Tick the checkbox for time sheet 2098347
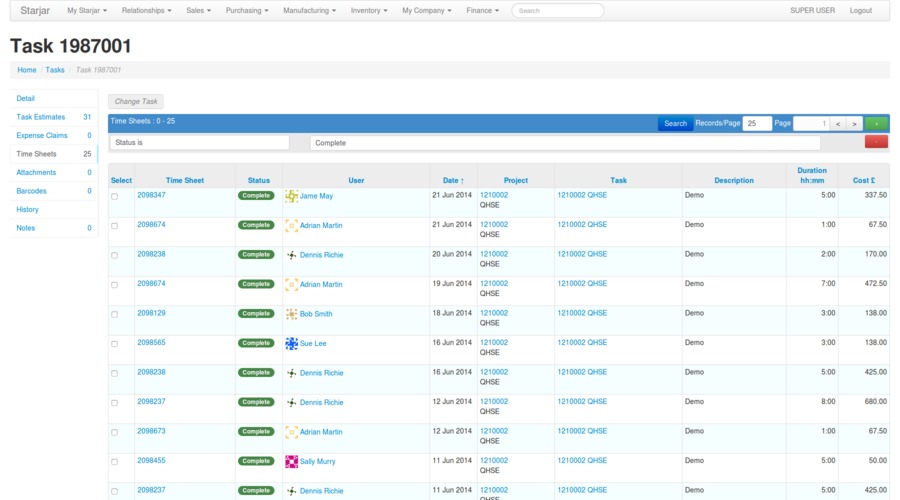Screen dimensions: 900x500 point(114,197)
